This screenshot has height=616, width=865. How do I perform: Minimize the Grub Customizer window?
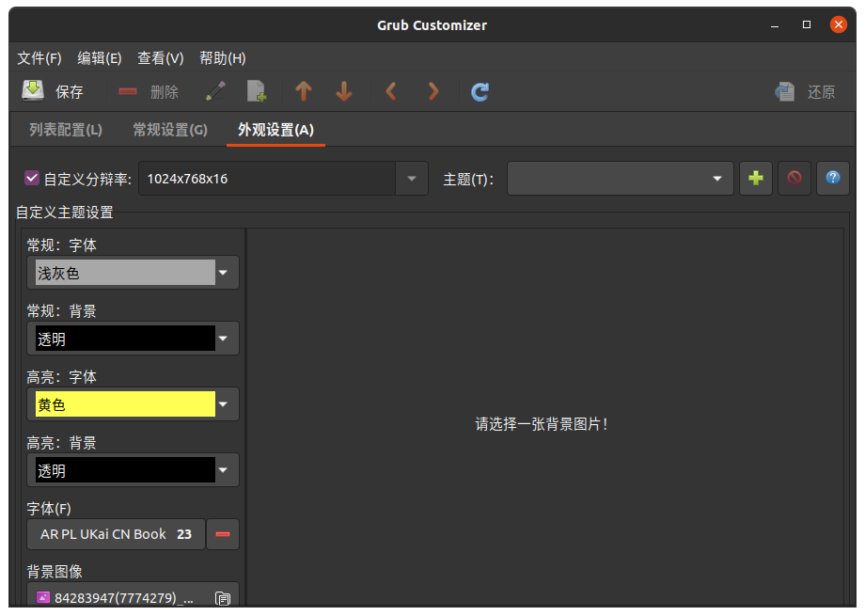click(x=775, y=24)
